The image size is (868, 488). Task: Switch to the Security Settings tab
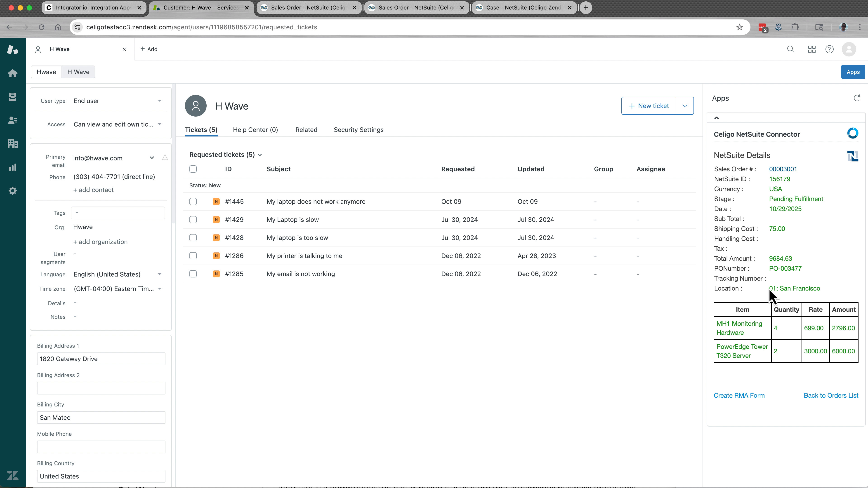(359, 130)
